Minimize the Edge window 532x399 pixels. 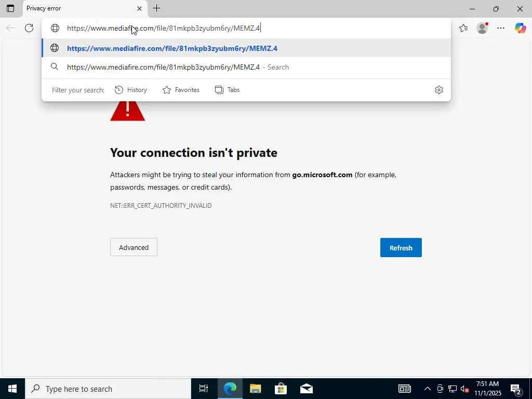472,9
